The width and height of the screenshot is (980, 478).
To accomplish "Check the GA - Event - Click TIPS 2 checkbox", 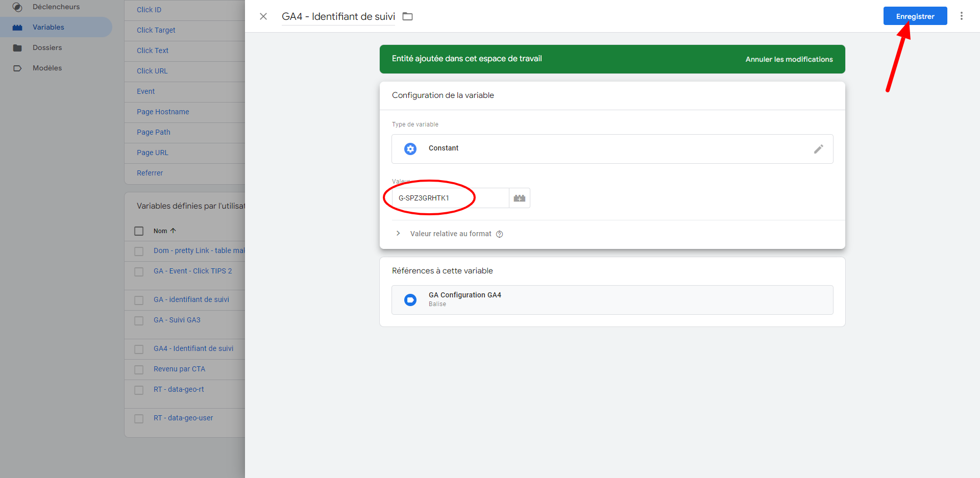I will tap(139, 272).
